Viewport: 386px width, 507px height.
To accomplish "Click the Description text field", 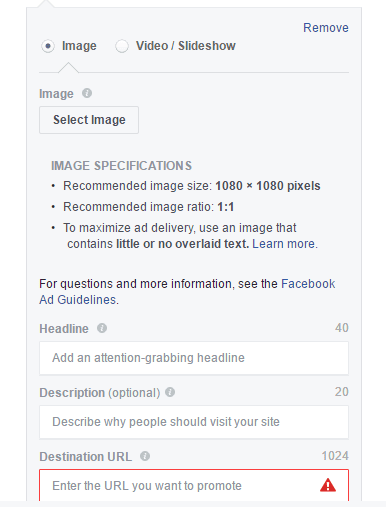I will [x=194, y=422].
